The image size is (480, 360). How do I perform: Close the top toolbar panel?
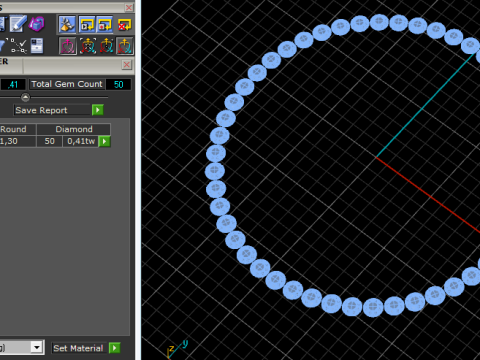129,7
